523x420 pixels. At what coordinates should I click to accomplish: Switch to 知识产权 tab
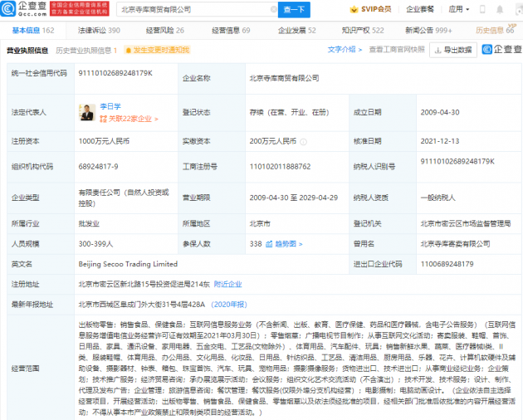(x=363, y=31)
